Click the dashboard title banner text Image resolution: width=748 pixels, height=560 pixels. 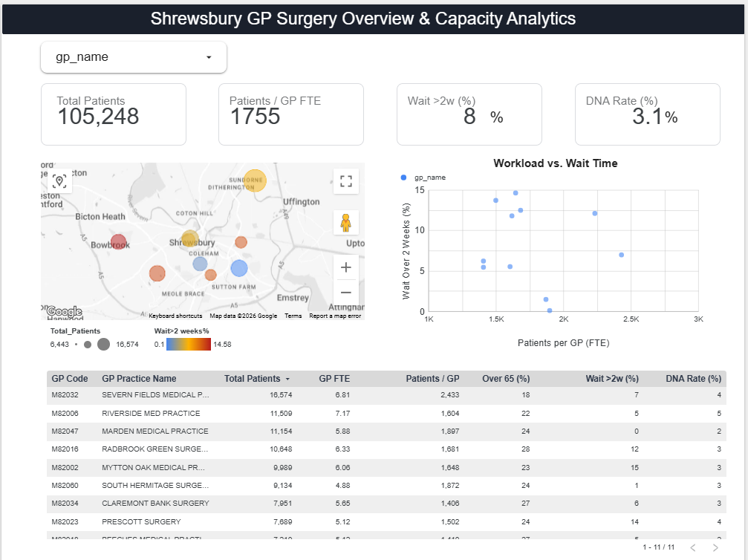(363, 19)
